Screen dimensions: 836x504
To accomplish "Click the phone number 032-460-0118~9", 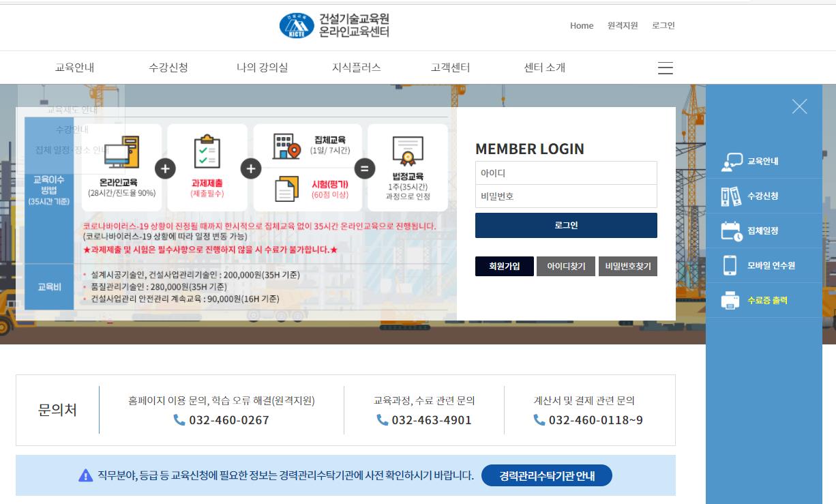I will 596,420.
